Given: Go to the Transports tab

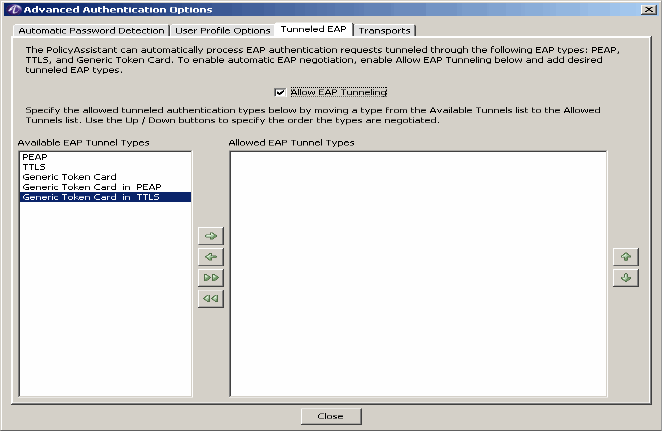Looking at the screenshot, I should pyautogui.click(x=384, y=30).
